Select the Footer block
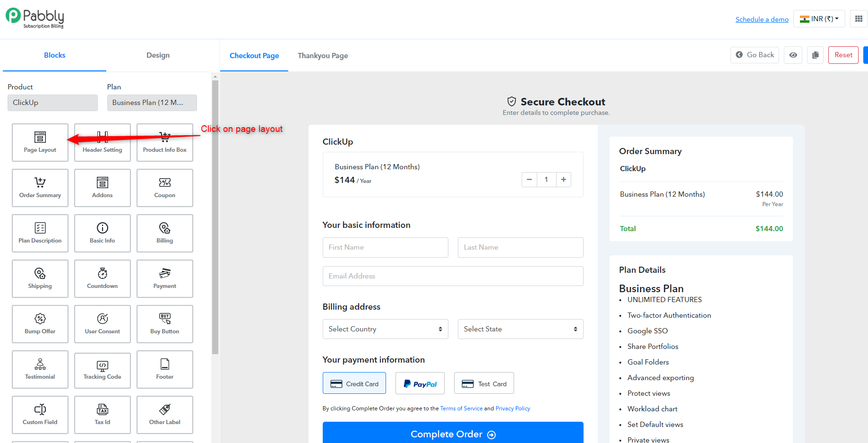 tap(165, 369)
